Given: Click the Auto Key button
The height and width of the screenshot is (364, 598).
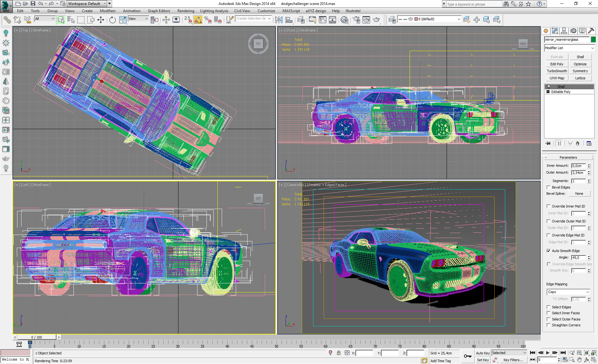Looking at the screenshot, I should (483, 353).
